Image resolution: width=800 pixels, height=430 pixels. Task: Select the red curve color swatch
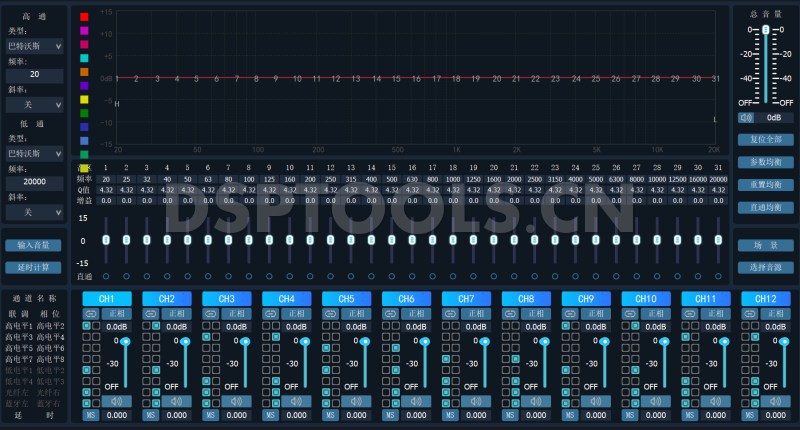pyautogui.click(x=85, y=17)
